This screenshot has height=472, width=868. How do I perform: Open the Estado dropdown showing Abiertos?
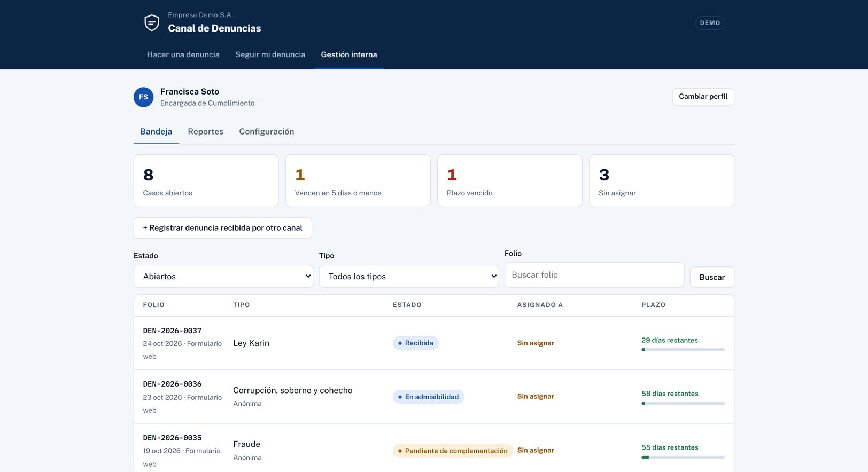click(x=223, y=277)
